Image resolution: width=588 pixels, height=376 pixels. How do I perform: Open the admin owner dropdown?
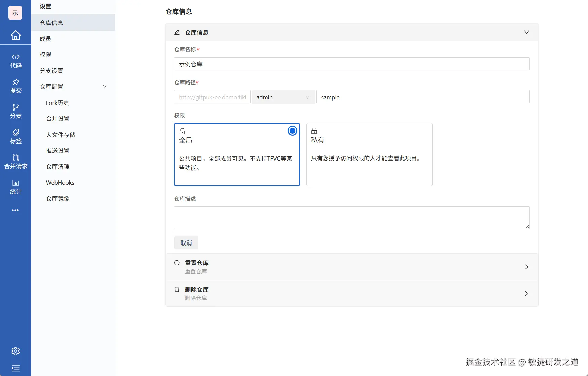pyautogui.click(x=283, y=97)
